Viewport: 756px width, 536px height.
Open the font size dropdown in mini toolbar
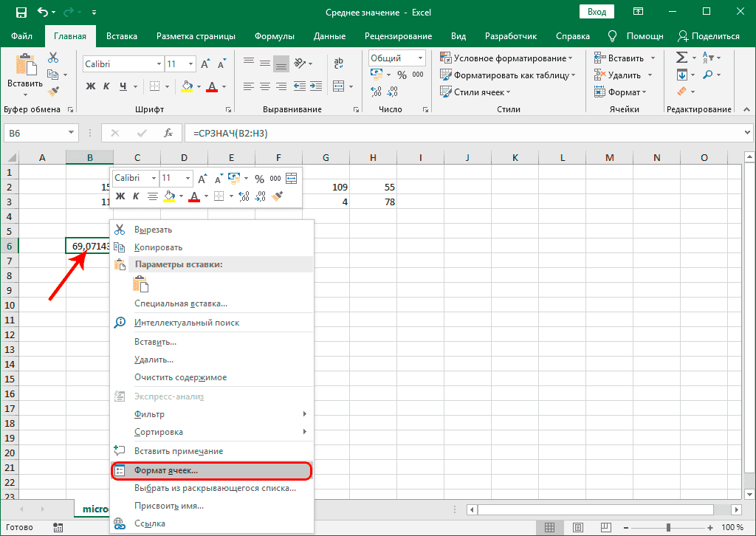tap(188, 178)
